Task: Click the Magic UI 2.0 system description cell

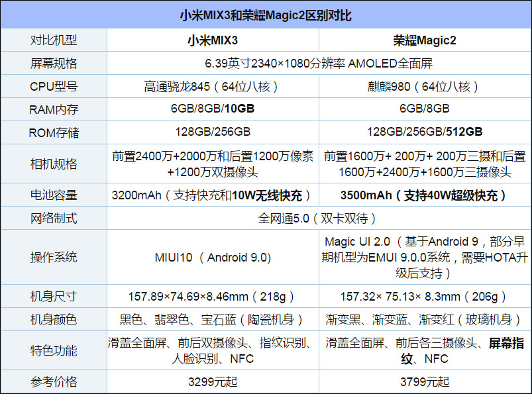Action: 425,258
